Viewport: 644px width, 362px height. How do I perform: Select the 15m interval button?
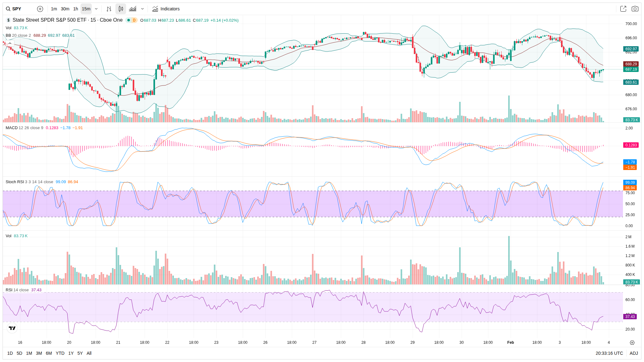coord(86,9)
